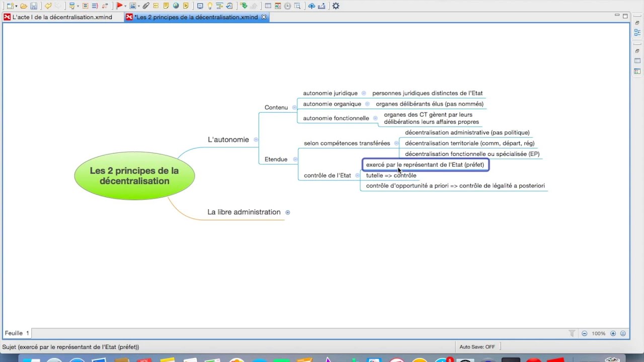Screen dimensions: 644x362
Task: Click the share upload cloud icon
Action: (311, 6)
